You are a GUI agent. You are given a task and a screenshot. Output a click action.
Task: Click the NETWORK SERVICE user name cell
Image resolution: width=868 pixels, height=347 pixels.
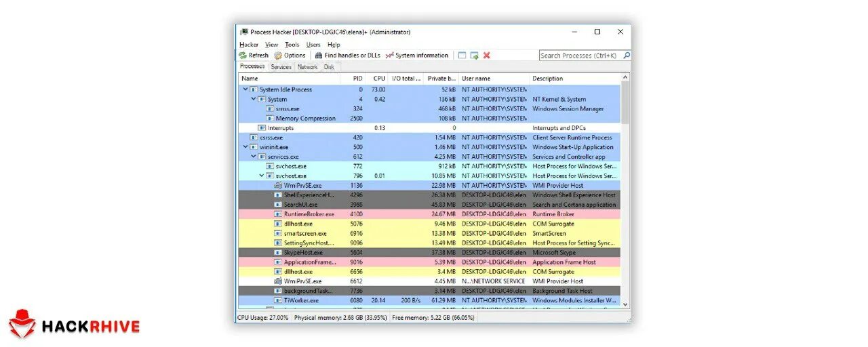tap(494, 281)
